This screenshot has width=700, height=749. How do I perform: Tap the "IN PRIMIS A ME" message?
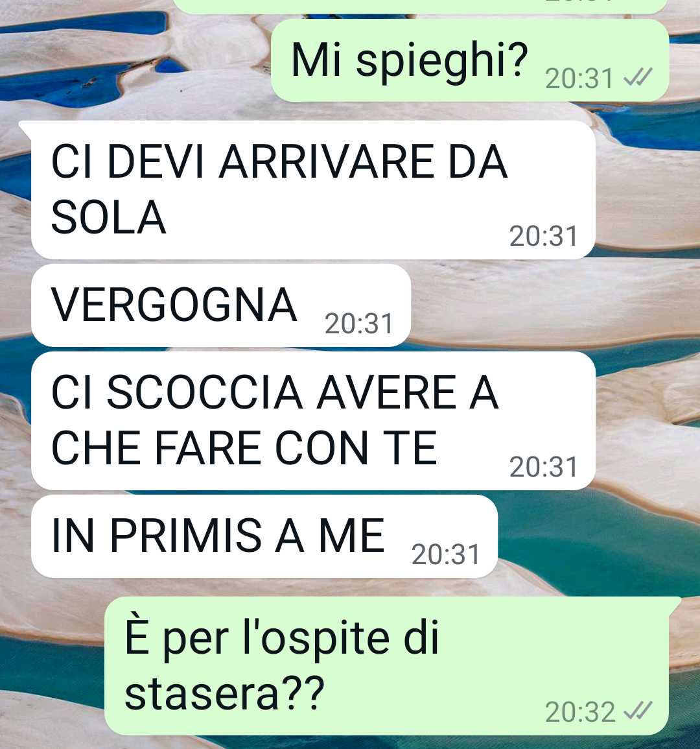coord(264,536)
